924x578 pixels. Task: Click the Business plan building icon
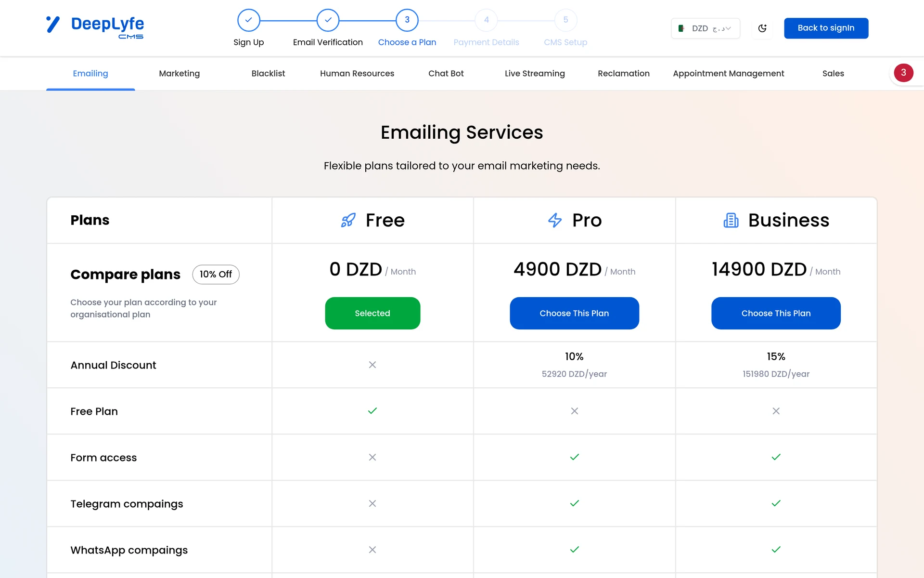(731, 220)
